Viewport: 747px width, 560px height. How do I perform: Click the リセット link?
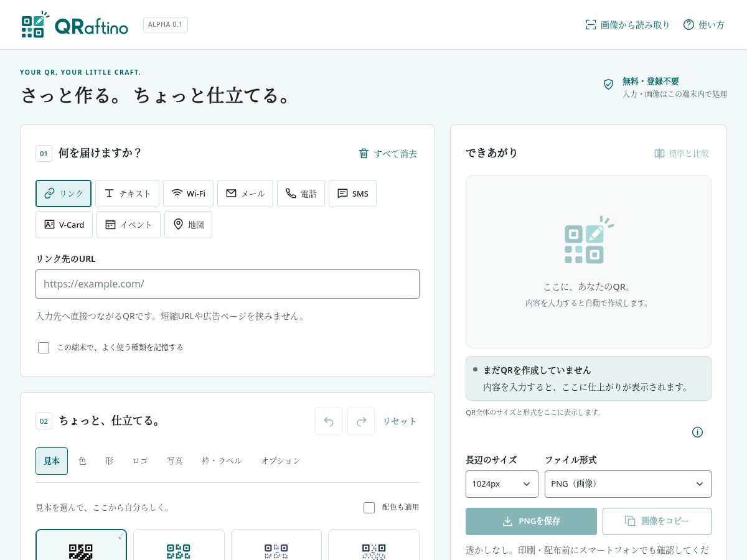pos(400,421)
